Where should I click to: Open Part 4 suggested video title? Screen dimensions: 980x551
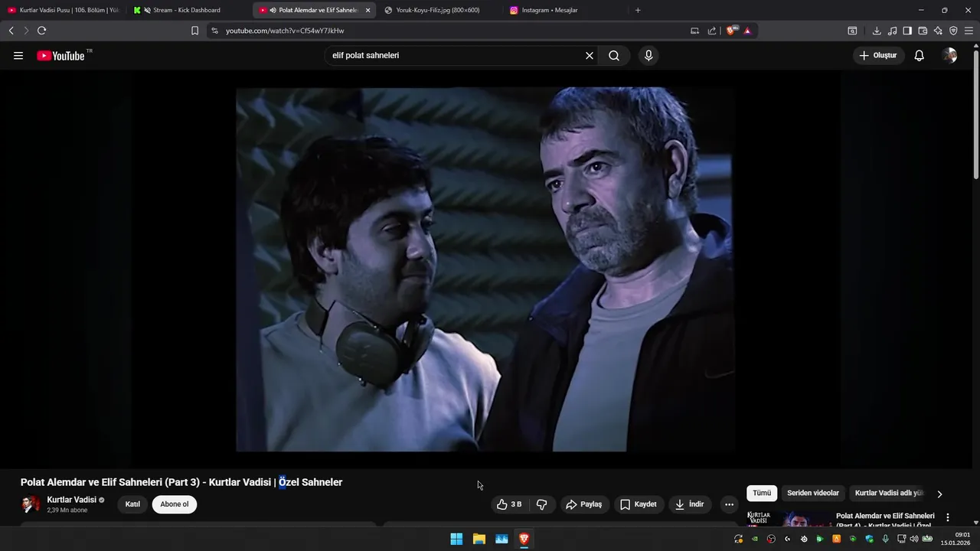coord(885,520)
